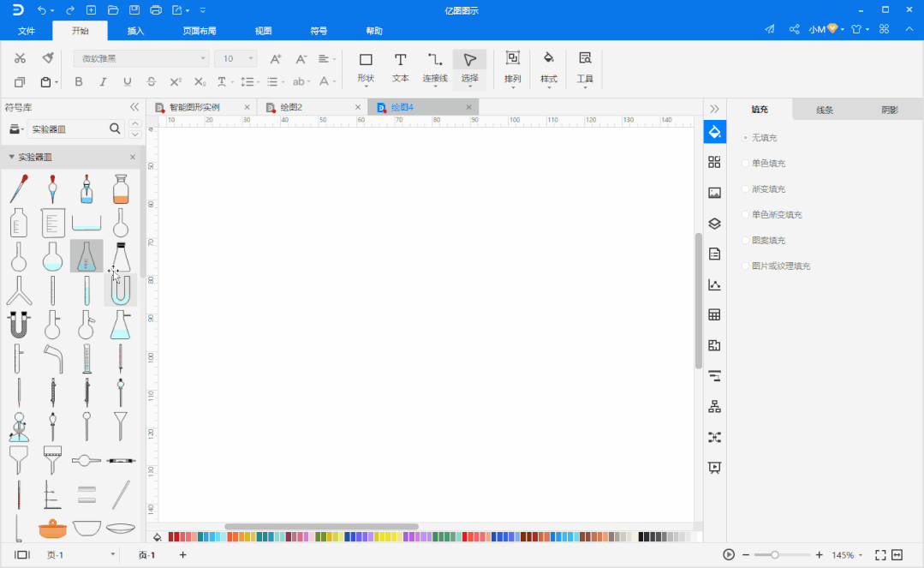Open the 文件 menu
Image resolution: width=924 pixels, height=568 pixels.
tap(26, 31)
